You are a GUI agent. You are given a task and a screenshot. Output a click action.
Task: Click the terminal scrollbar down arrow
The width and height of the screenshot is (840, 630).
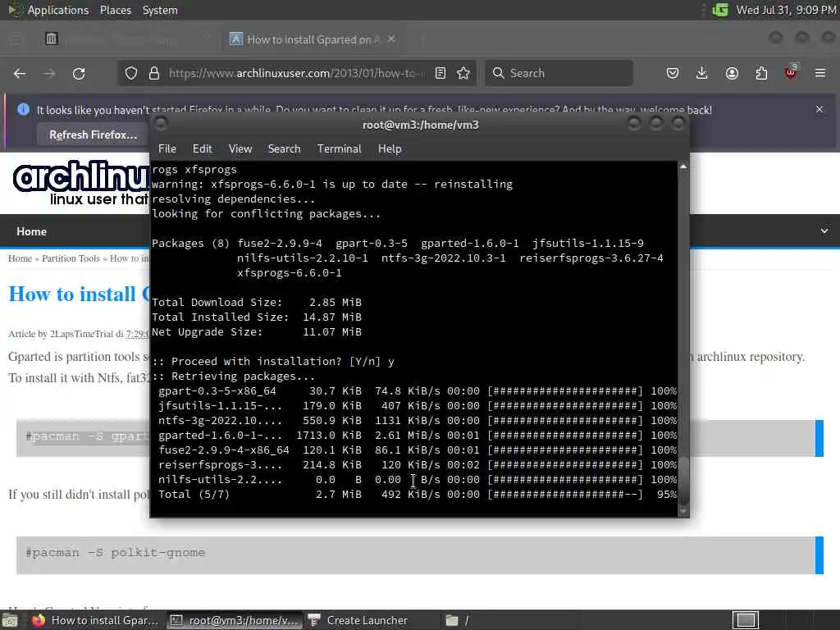pyautogui.click(x=683, y=512)
